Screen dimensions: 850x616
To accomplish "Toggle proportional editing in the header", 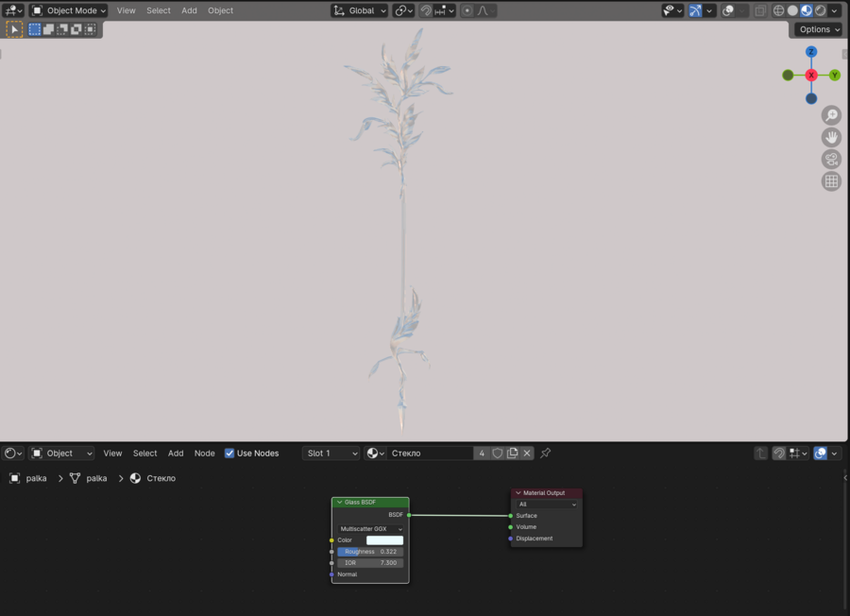I will (x=467, y=10).
